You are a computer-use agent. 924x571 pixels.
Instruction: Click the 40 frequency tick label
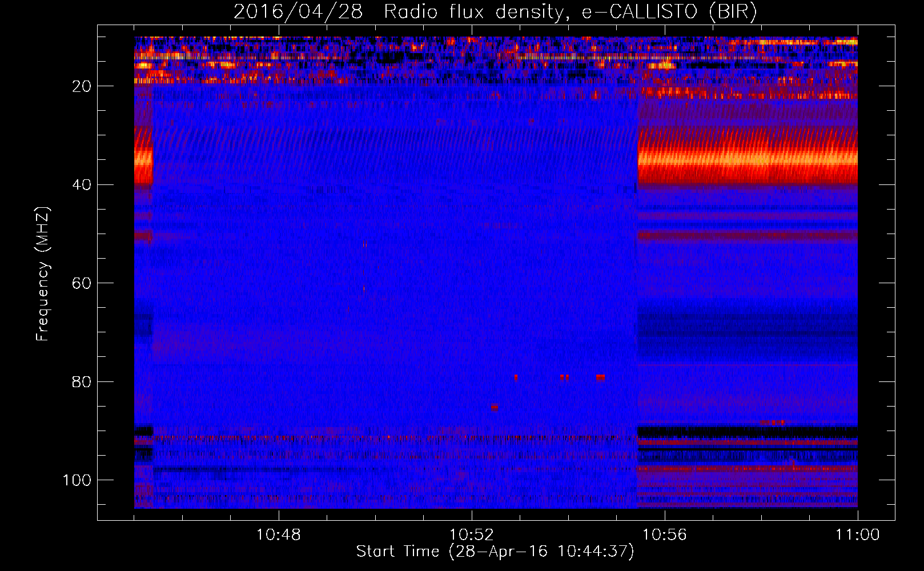click(82, 185)
